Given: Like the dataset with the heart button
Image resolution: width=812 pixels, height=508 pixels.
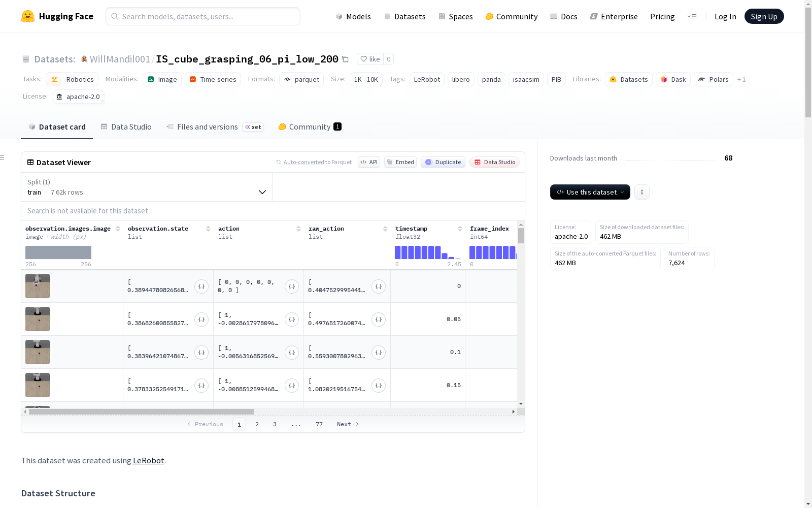Looking at the screenshot, I should click(370, 59).
